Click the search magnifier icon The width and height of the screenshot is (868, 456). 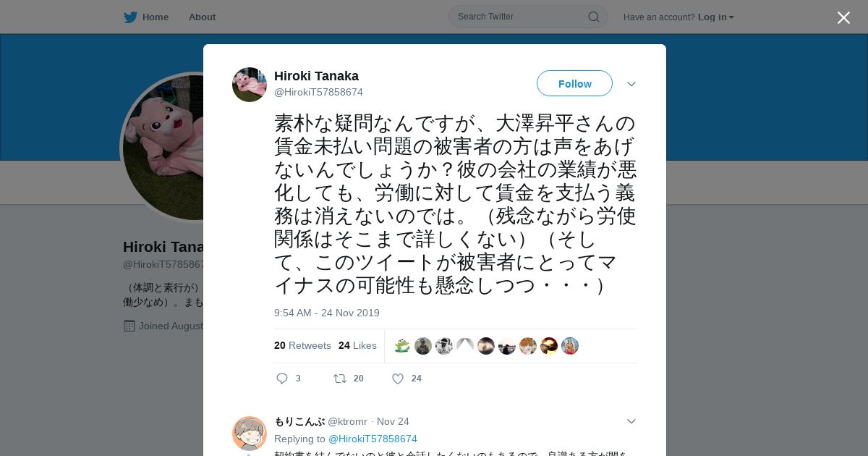[x=593, y=17]
